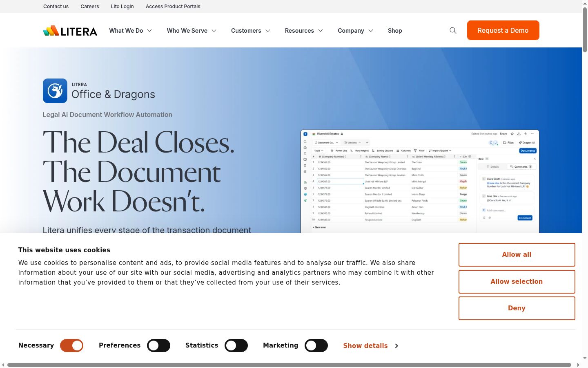Screen dimensions: 588x368
Task: Click 'The Deal Closes.' headline text
Action: [x=139, y=143]
